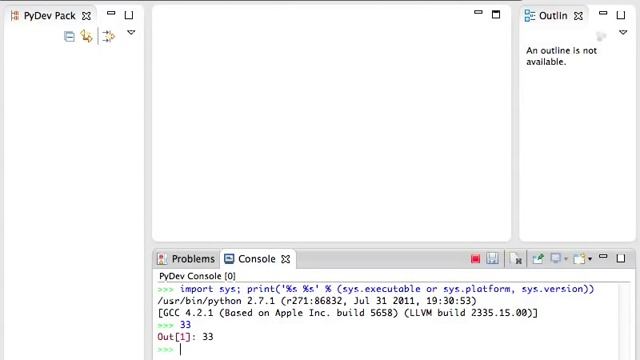Image resolution: width=640 pixels, height=360 pixels.
Task: Open the Display Selected Console dropdown arrow
Action: [x=566, y=259]
